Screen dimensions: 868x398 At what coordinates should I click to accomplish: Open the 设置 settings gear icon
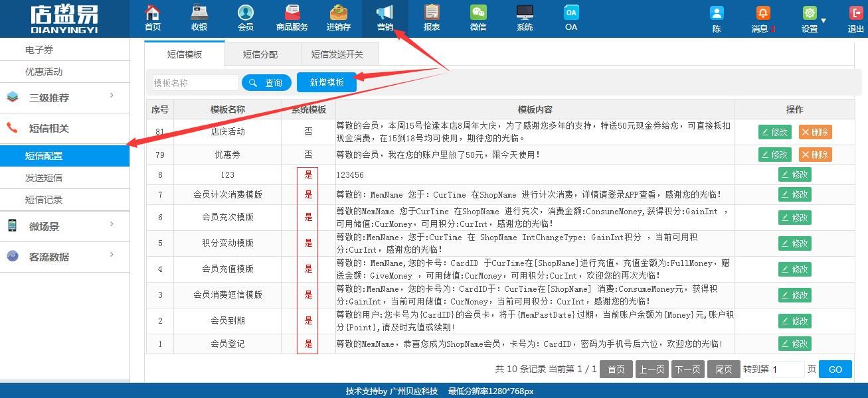point(809,13)
